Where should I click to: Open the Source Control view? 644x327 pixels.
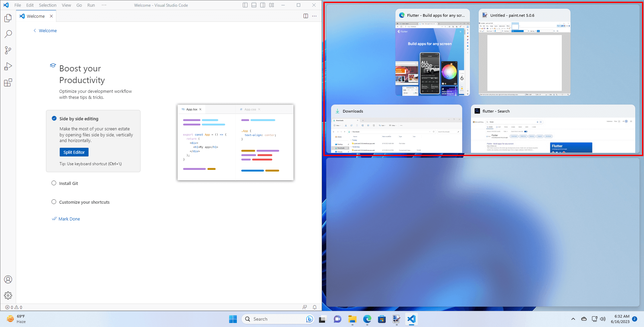8,50
